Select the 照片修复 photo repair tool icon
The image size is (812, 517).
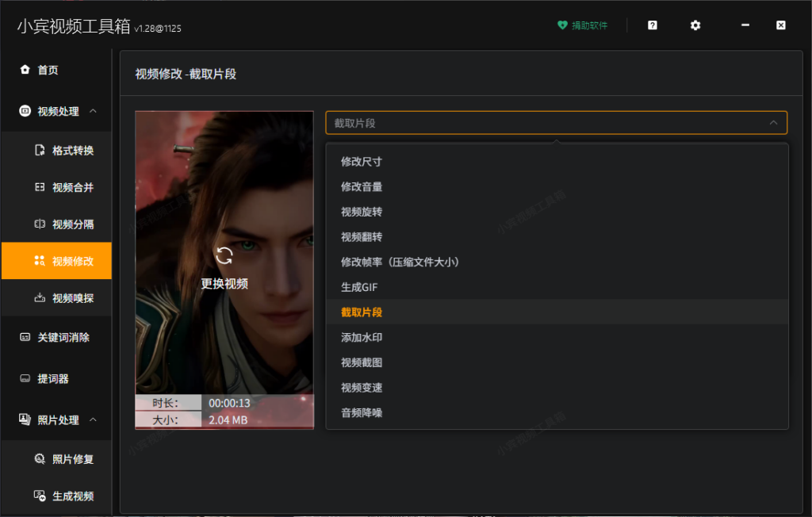[38, 458]
